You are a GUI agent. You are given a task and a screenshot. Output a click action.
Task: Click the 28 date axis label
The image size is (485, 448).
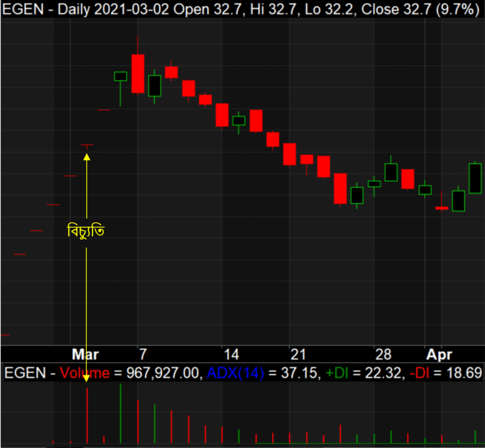pos(383,355)
